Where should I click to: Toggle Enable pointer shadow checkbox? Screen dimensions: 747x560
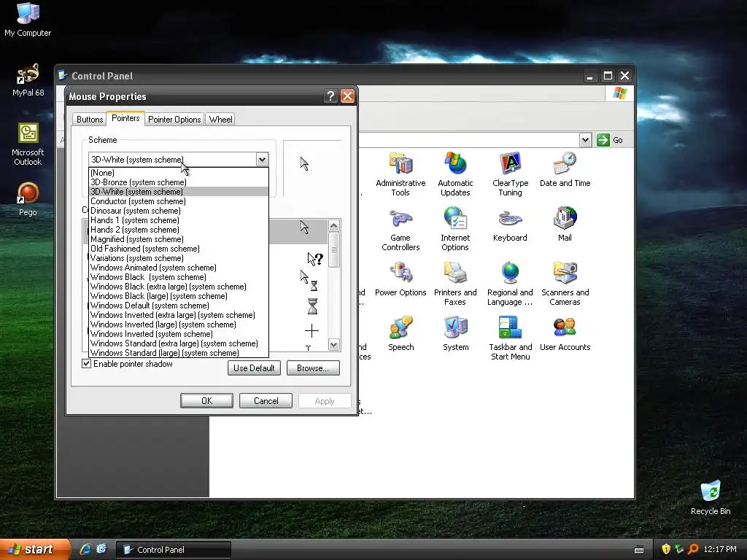click(x=87, y=364)
